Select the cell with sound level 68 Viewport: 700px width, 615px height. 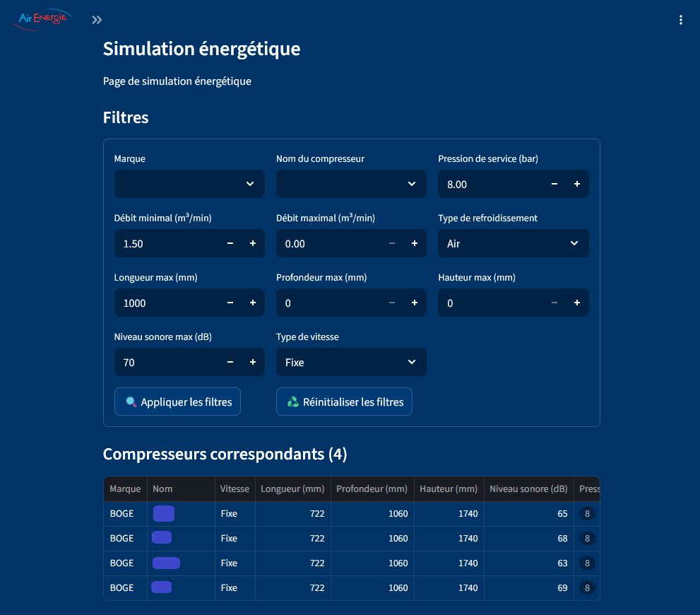point(528,538)
